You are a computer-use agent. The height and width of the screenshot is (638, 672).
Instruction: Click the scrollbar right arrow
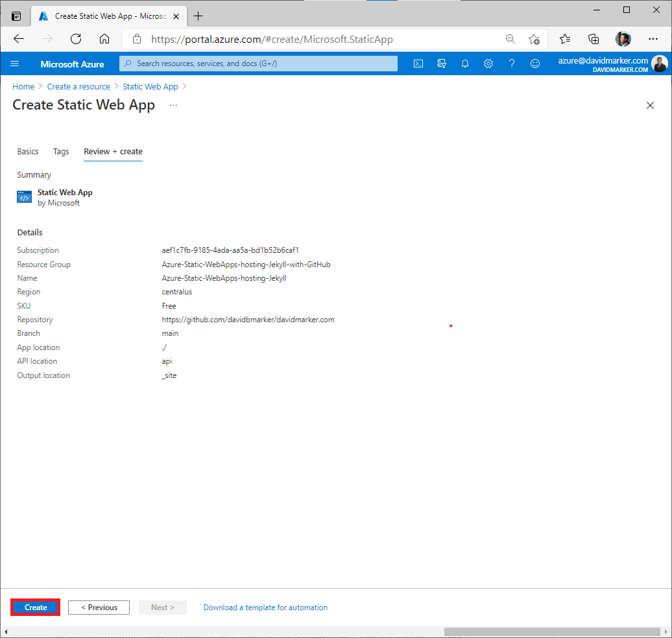tap(666, 632)
